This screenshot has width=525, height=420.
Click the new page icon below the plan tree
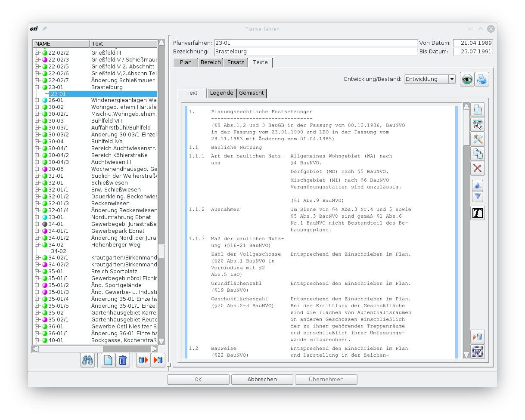108,360
